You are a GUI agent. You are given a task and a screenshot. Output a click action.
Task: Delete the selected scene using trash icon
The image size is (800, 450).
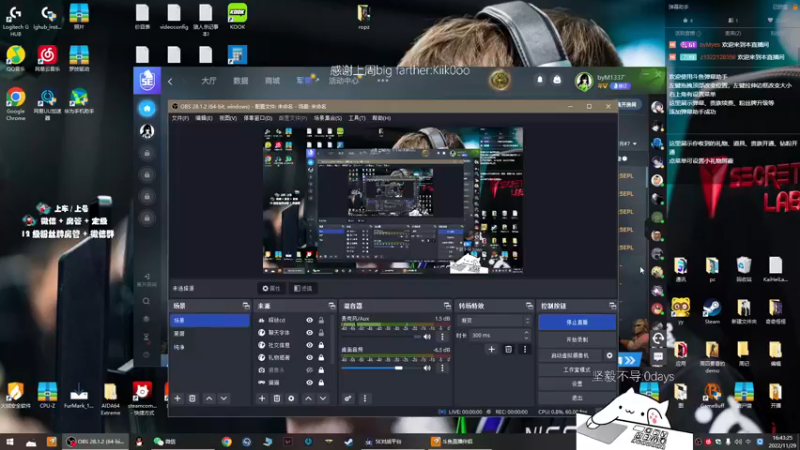tap(192, 398)
